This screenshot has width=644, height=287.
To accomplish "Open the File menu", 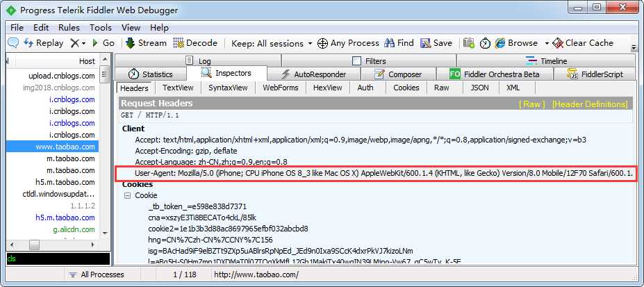I will pos(17,28).
